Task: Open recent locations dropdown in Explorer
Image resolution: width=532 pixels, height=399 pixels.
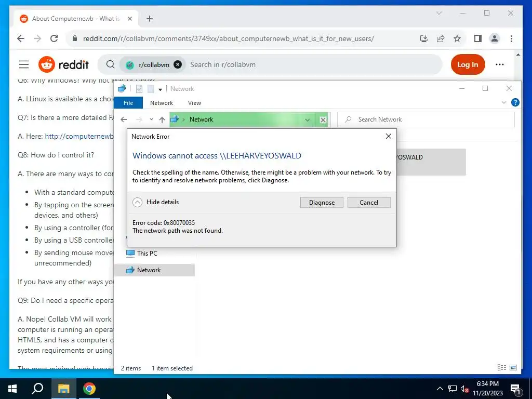Action: [151, 119]
